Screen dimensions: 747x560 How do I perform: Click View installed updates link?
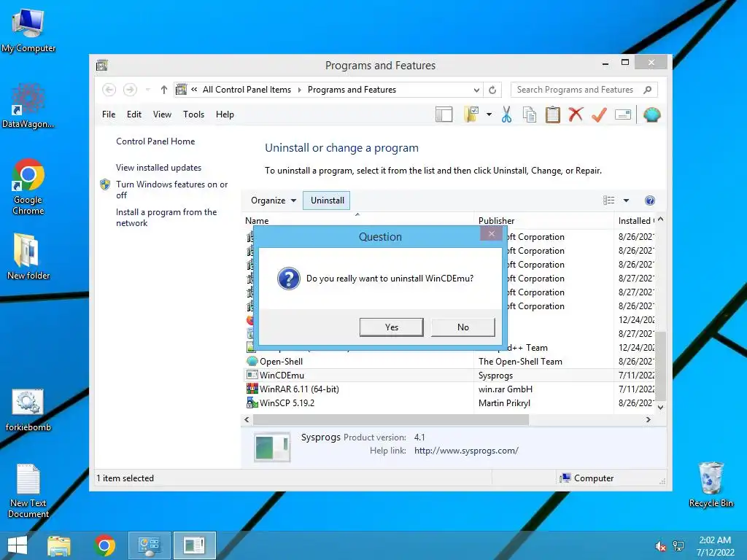[x=158, y=168]
